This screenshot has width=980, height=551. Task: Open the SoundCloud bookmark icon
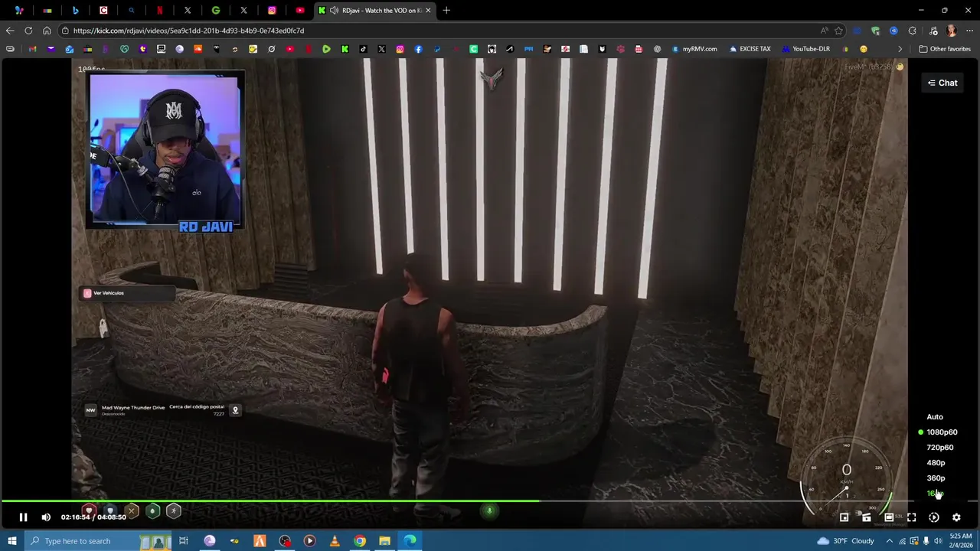click(198, 49)
